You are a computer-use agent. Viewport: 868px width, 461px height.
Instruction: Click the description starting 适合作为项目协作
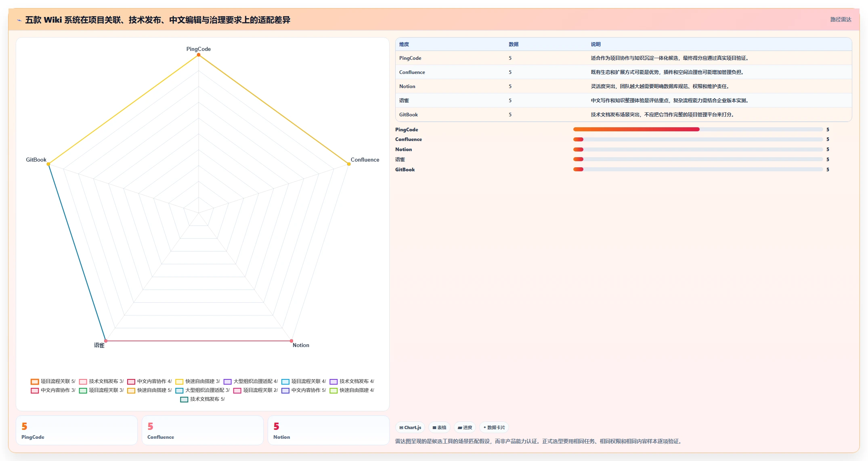670,58
